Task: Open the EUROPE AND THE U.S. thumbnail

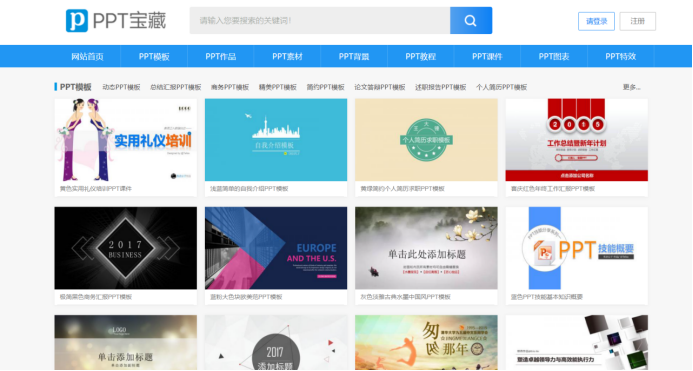Action: [276, 248]
